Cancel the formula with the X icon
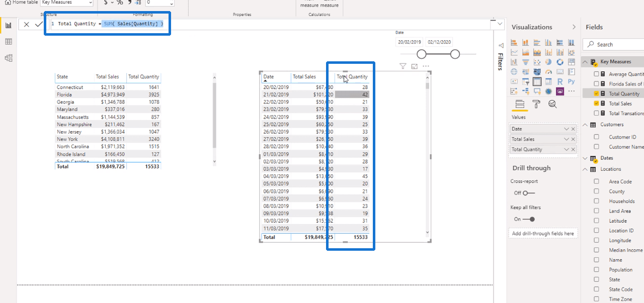Screen dimensions: 644x303 tap(26, 24)
